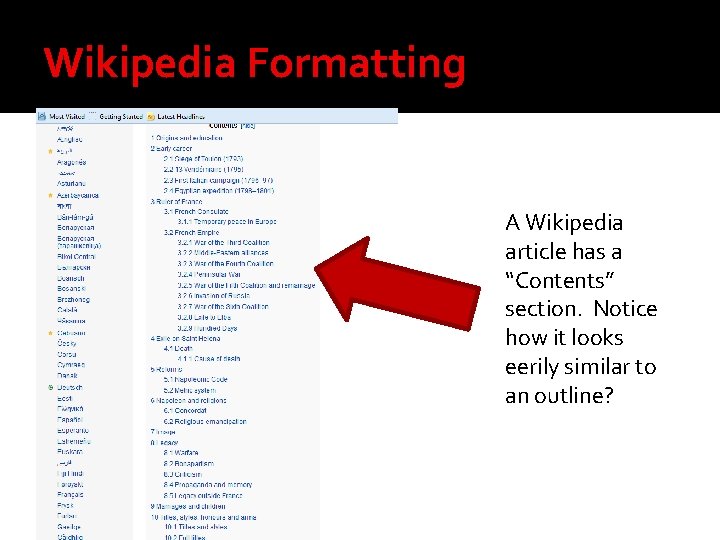Hide the Contents box via its toggle

coord(248,125)
